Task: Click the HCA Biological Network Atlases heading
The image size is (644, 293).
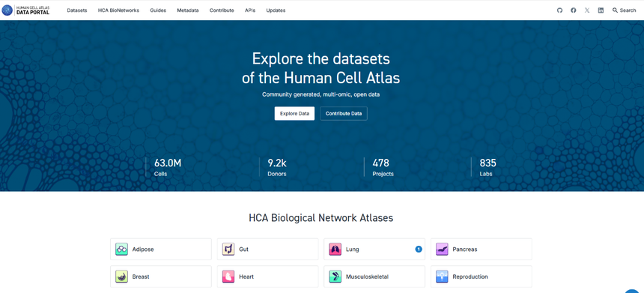Action: pyautogui.click(x=321, y=218)
